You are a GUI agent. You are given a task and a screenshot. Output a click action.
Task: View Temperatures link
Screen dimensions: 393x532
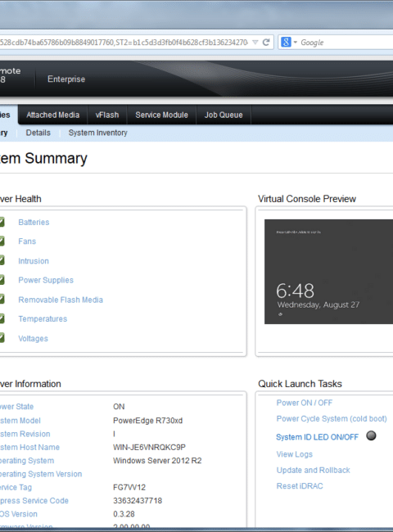[43, 319]
